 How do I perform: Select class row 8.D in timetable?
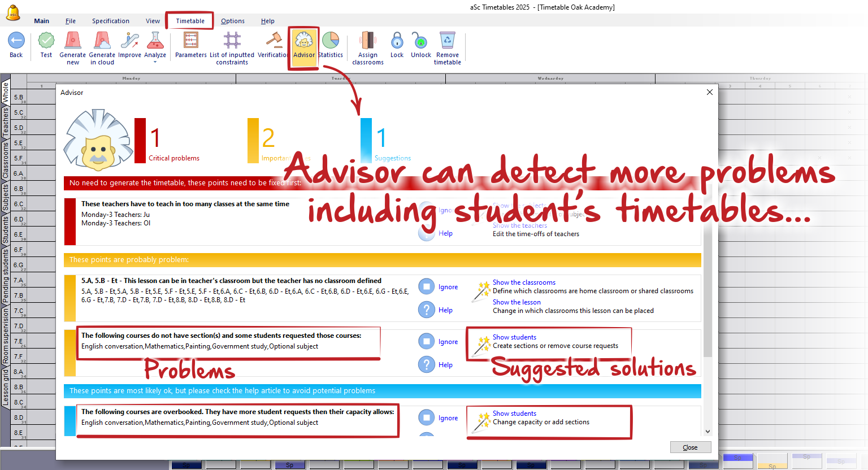19,417
